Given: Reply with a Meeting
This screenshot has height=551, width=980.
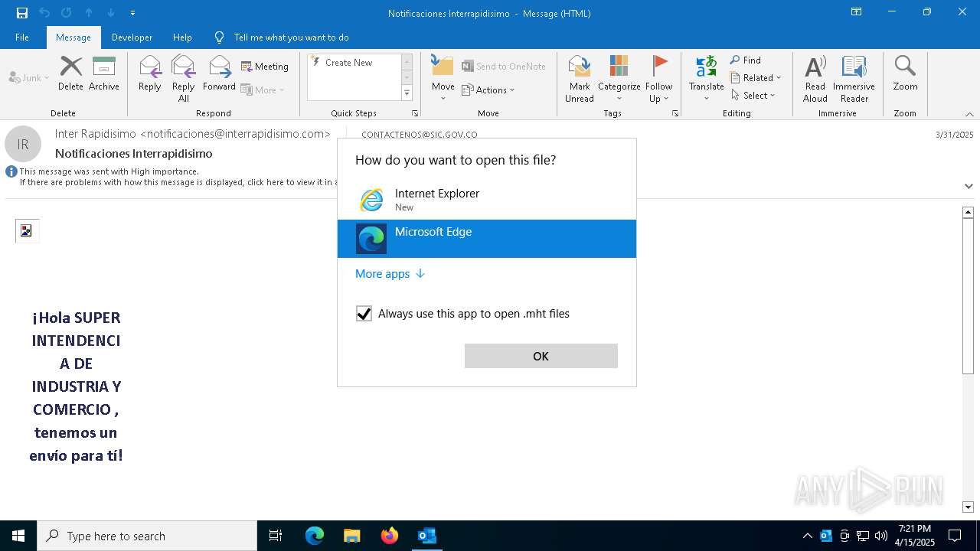Looking at the screenshot, I should (265, 67).
